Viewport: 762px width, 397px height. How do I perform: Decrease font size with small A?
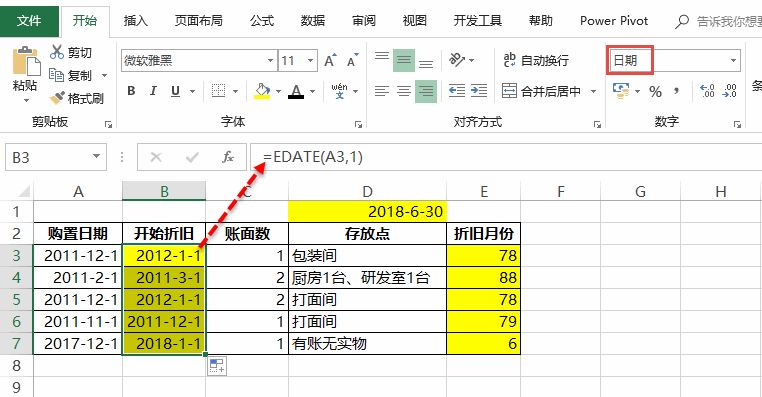pos(352,60)
